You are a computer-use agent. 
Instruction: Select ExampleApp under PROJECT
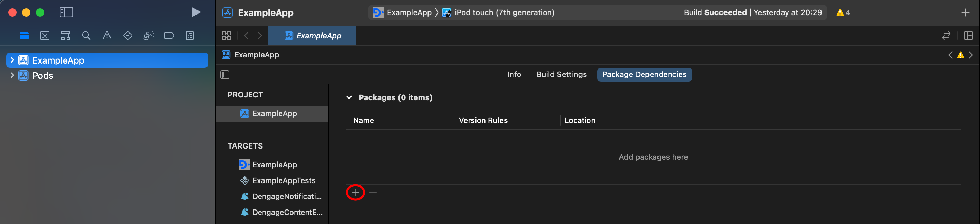coord(272,113)
